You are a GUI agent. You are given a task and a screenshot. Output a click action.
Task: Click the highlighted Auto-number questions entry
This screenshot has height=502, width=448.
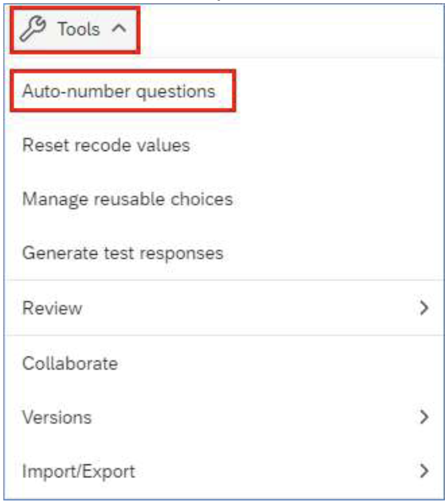[x=123, y=92]
